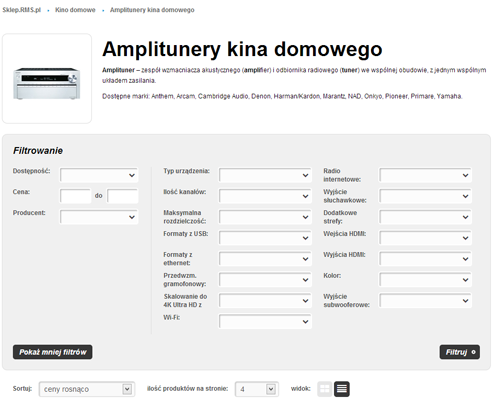
Task: Expand the Formaty z USB dropdown
Action: [x=265, y=238]
